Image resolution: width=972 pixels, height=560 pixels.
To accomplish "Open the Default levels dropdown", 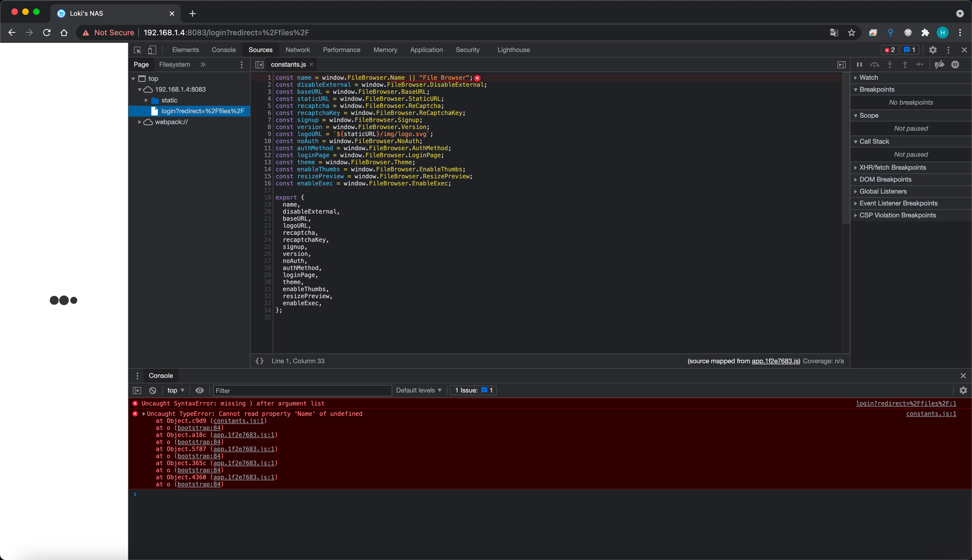I will pyautogui.click(x=418, y=390).
